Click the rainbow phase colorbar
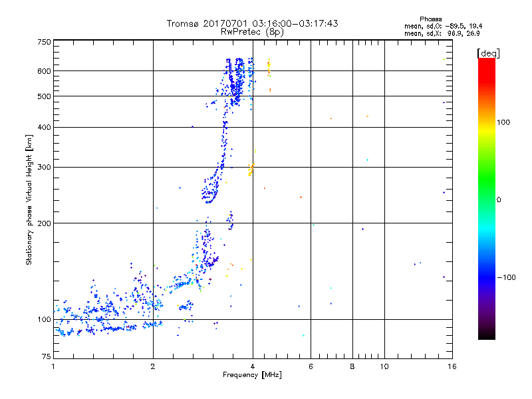Viewport: 532px width, 399px height. [x=487, y=198]
